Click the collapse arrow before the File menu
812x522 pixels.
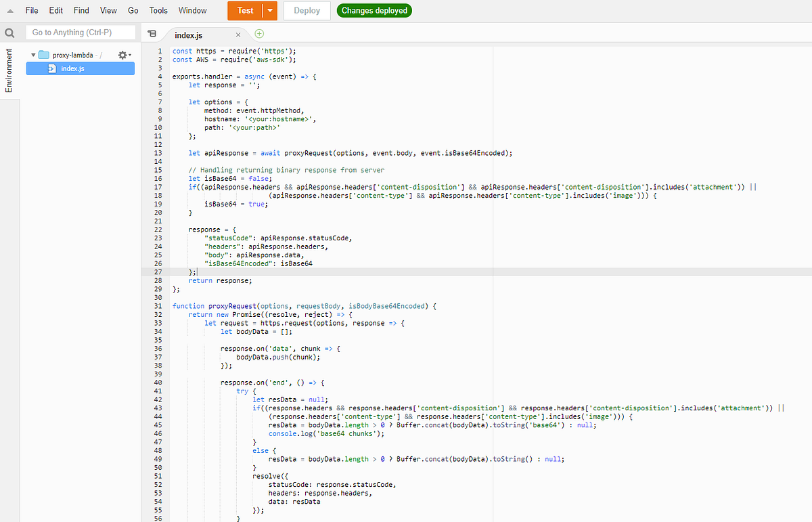tap(10, 11)
